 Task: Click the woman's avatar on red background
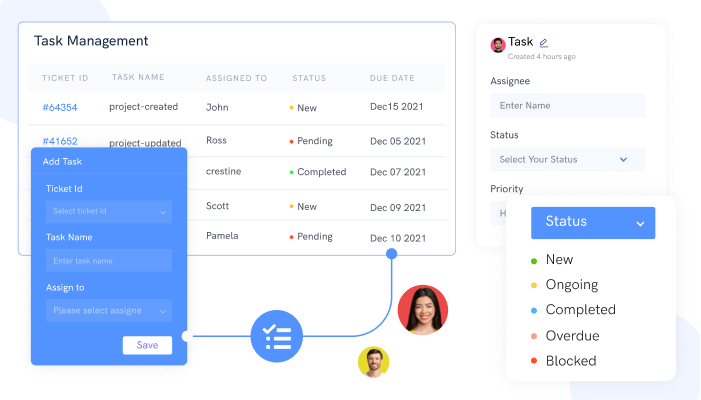pyautogui.click(x=422, y=310)
